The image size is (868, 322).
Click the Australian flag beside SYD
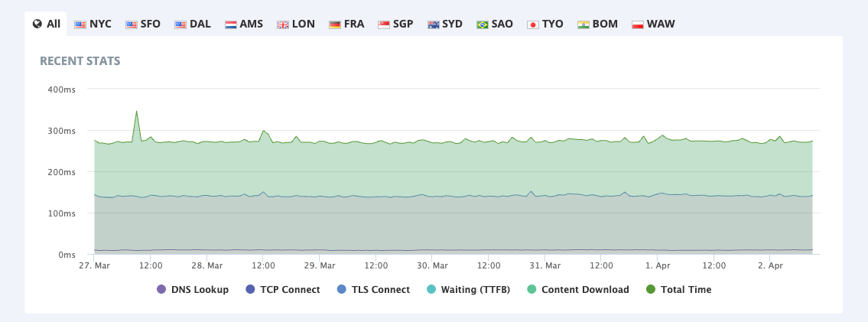point(434,24)
